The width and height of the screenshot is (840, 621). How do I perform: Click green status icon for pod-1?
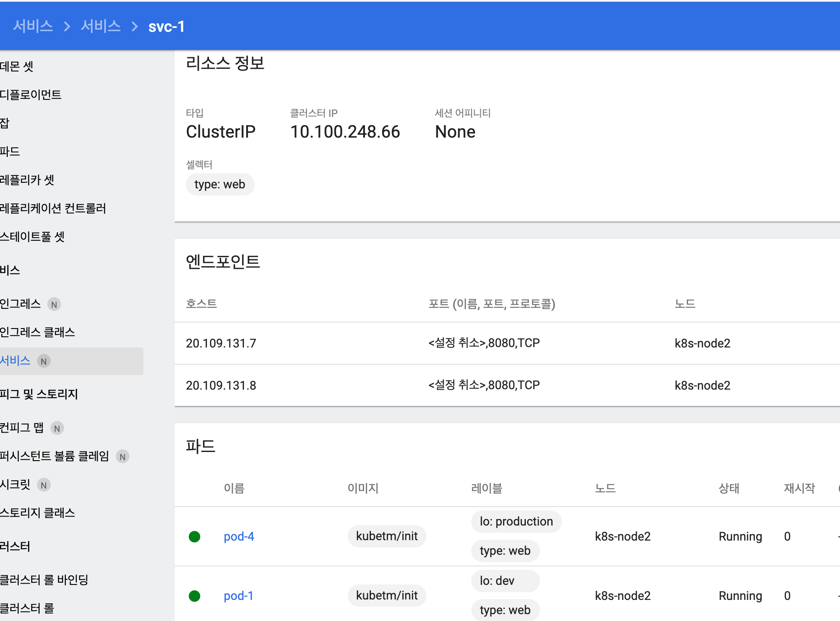[x=195, y=596]
